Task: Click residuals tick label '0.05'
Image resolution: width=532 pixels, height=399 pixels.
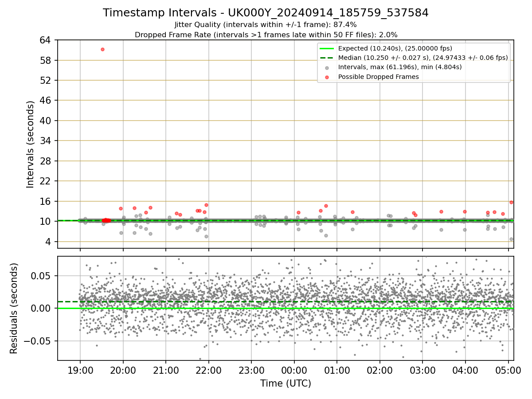Action: click(x=42, y=276)
